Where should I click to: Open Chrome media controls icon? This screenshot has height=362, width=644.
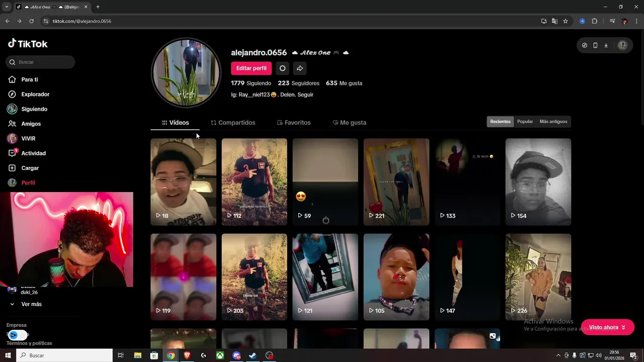click(612, 21)
